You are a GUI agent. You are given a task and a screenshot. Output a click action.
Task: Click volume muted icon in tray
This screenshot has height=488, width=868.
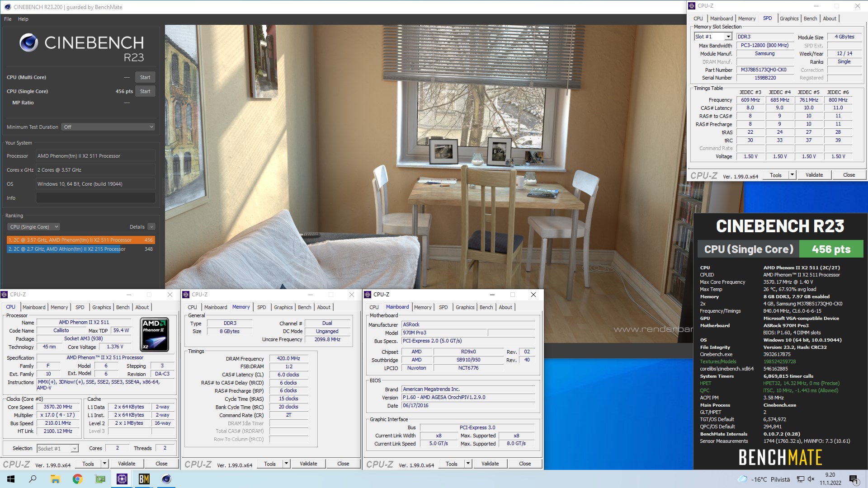811,479
